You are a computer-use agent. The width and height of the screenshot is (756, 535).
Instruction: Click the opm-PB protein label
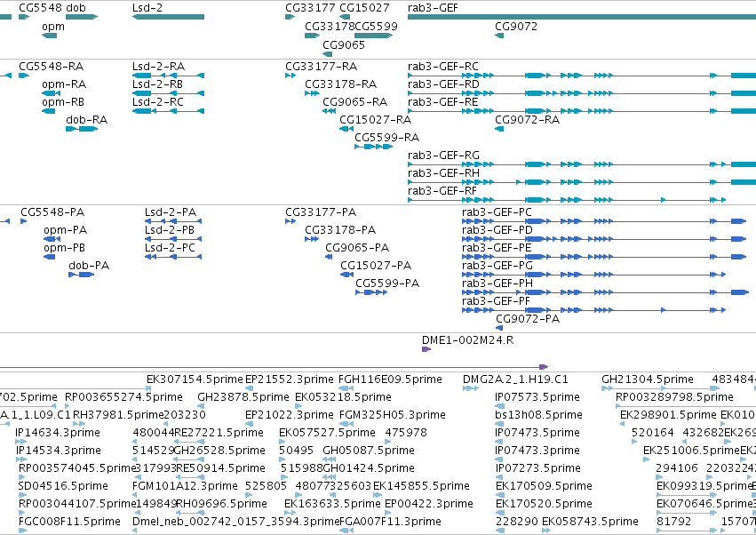(x=65, y=248)
